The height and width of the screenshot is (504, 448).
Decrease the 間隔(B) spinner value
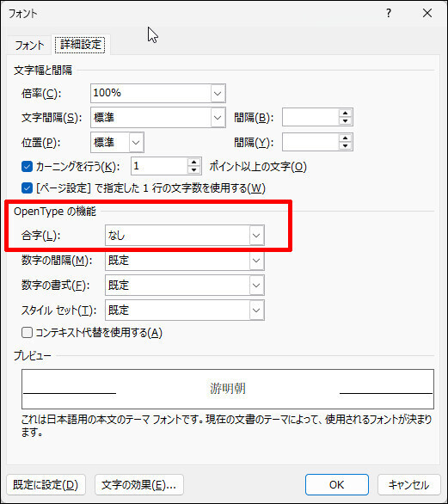tap(345, 121)
